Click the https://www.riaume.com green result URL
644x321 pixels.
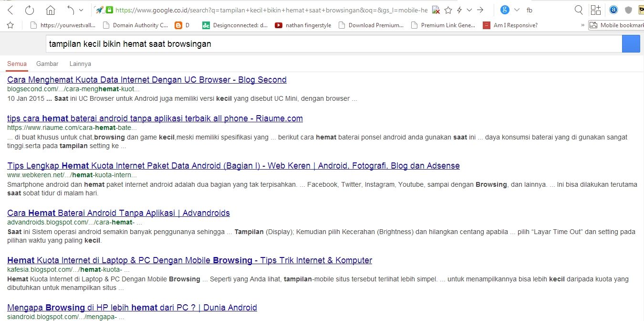72,128
